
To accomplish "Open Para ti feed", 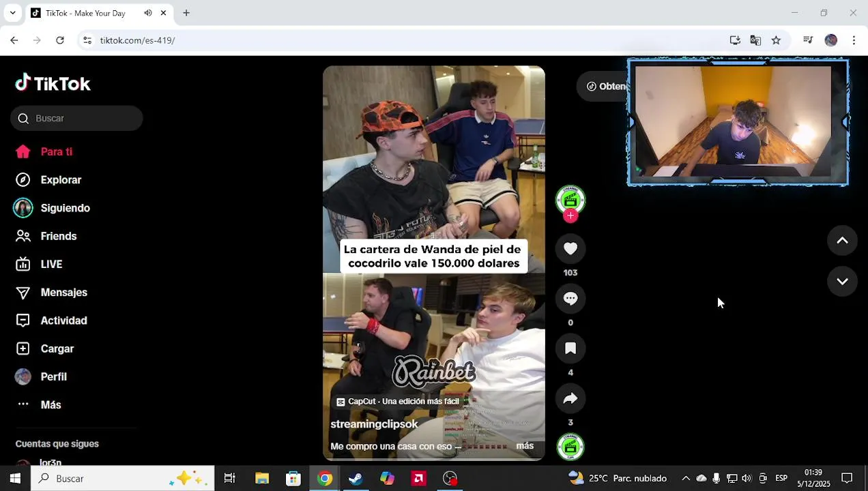I will click(x=44, y=151).
